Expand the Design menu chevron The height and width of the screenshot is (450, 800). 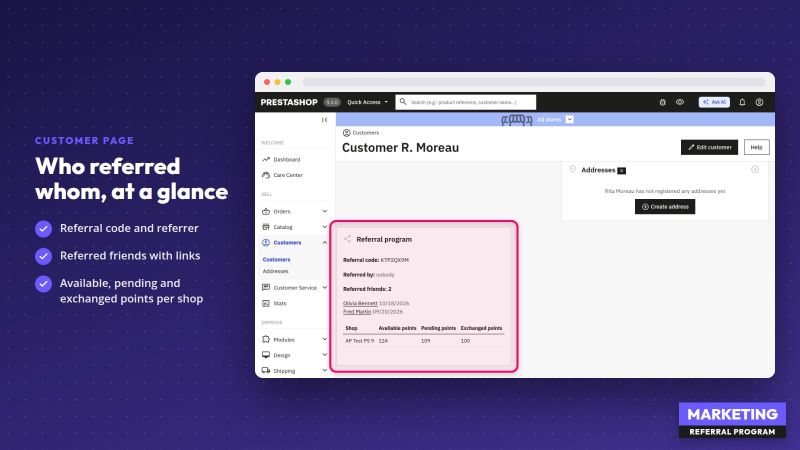[x=324, y=355]
